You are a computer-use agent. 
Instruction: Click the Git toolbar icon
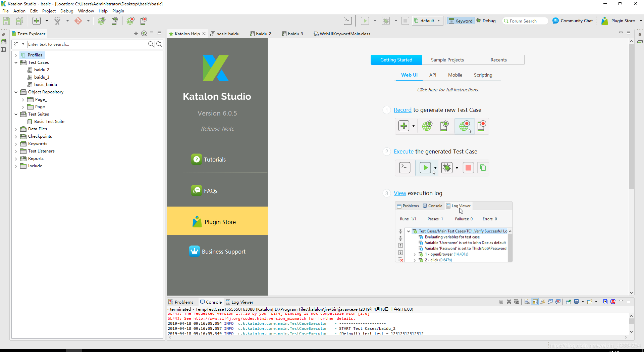(x=78, y=21)
